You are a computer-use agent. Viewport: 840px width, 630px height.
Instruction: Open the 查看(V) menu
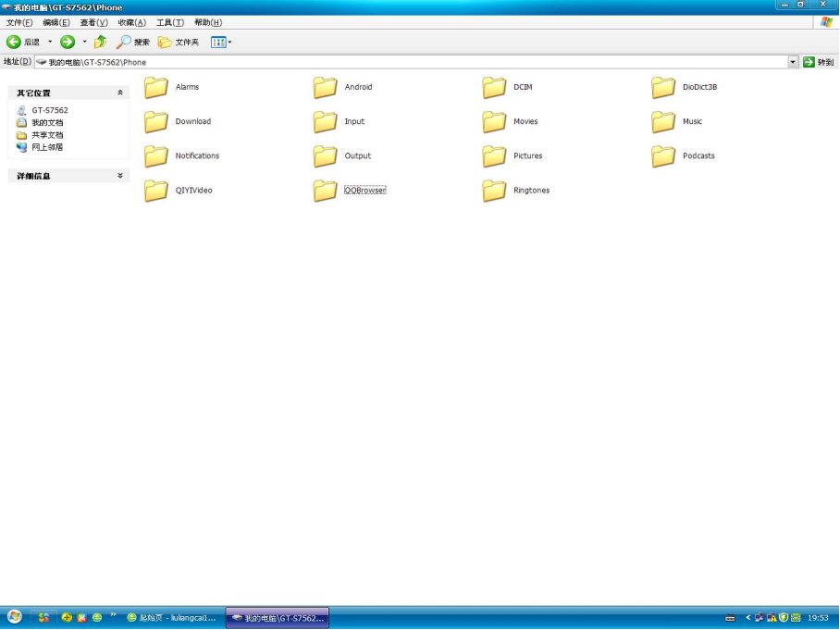tap(93, 22)
